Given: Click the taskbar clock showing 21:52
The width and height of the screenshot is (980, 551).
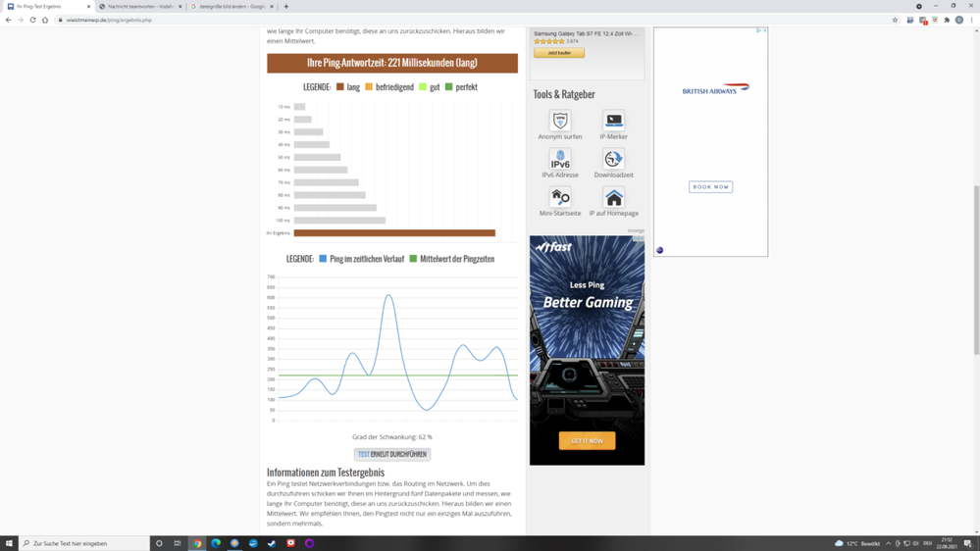Looking at the screenshot, I should point(948,543).
